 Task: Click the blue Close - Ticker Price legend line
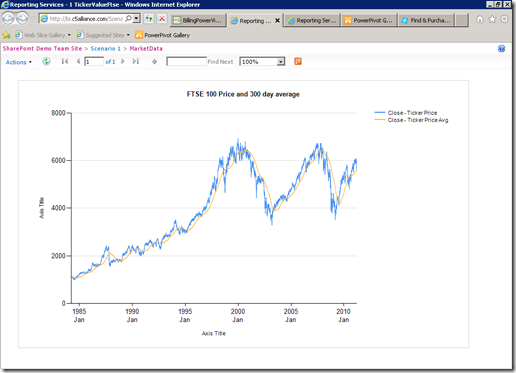pos(380,113)
